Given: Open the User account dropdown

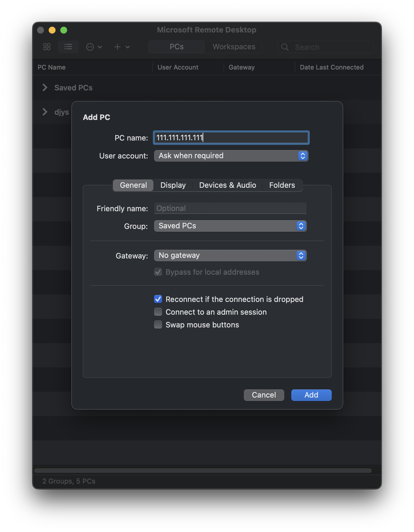Looking at the screenshot, I should (x=231, y=156).
